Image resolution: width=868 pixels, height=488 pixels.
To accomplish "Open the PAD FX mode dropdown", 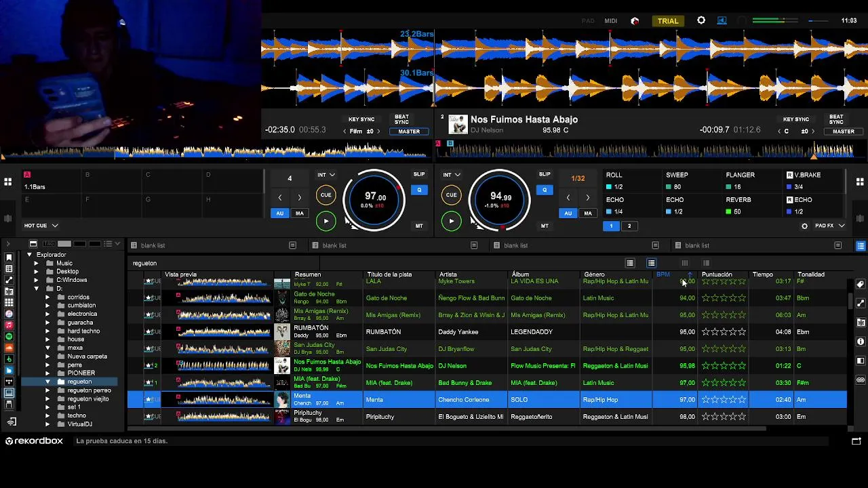I will [x=829, y=226].
